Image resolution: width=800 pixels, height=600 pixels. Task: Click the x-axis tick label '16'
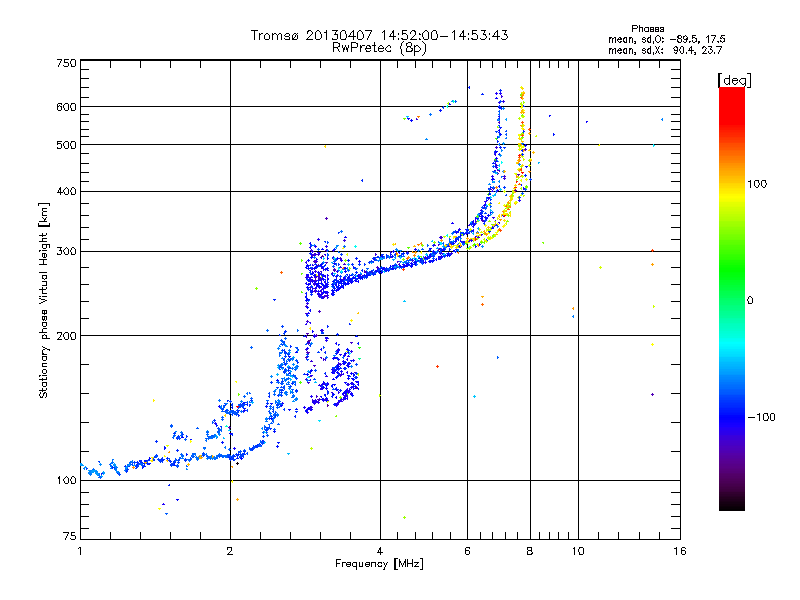[680, 551]
